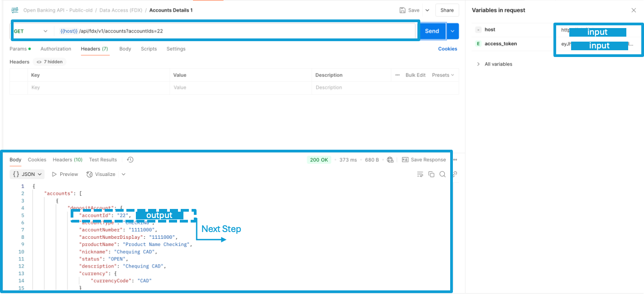Screen dimensions: 644x294
Task: Click into the request URL field
Action: pos(235,31)
